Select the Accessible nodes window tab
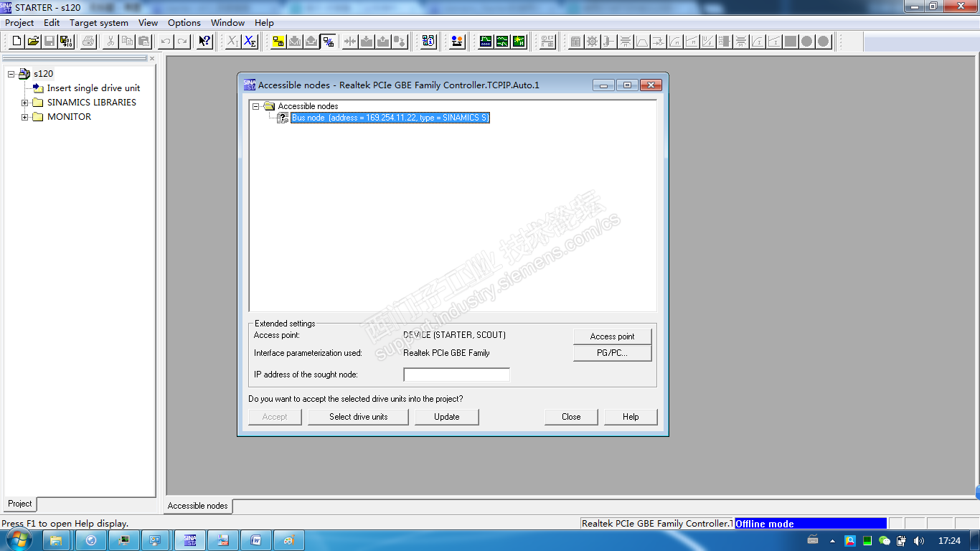 pos(198,506)
